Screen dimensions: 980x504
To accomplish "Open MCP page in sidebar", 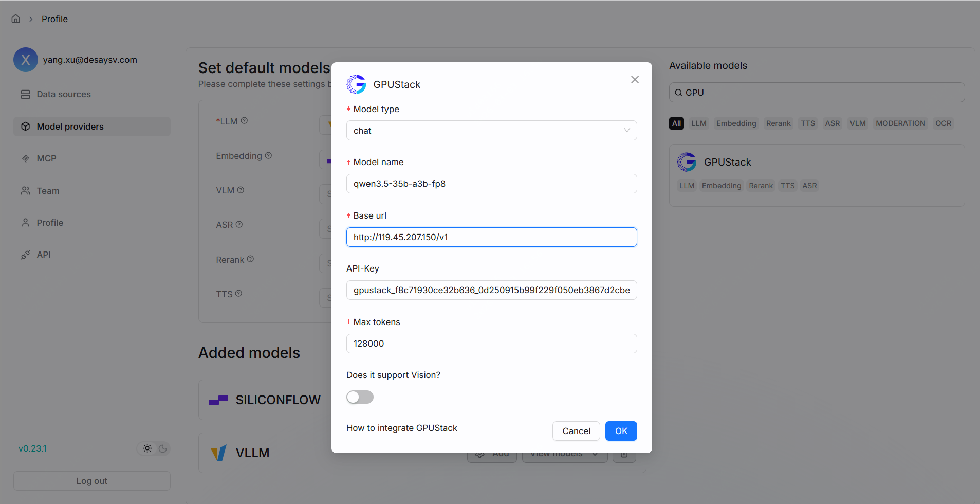I will click(92, 158).
